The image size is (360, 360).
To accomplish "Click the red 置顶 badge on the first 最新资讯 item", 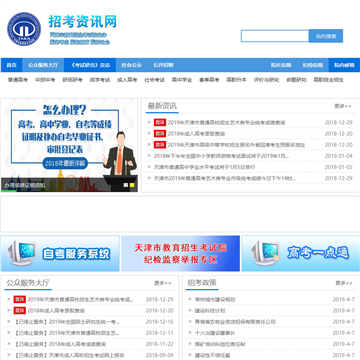I will click(160, 123).
